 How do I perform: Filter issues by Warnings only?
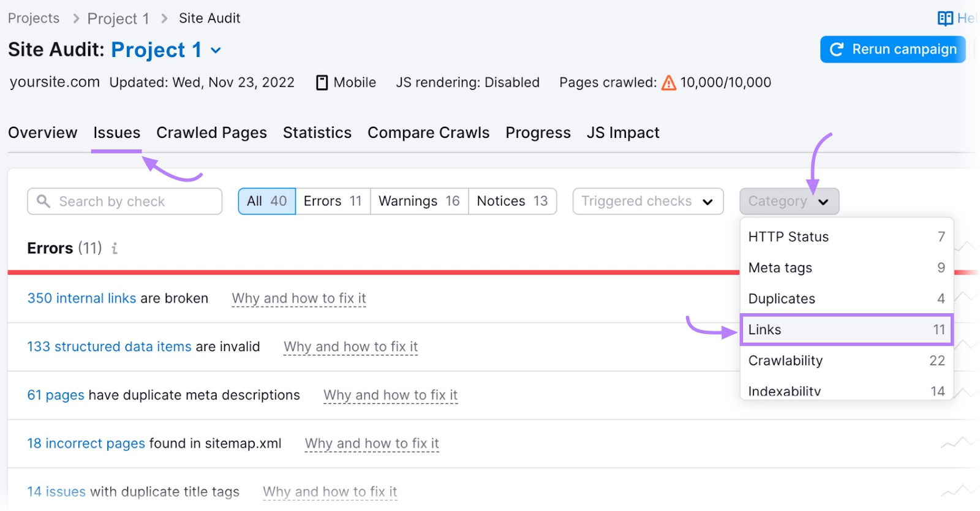point(419,201)
